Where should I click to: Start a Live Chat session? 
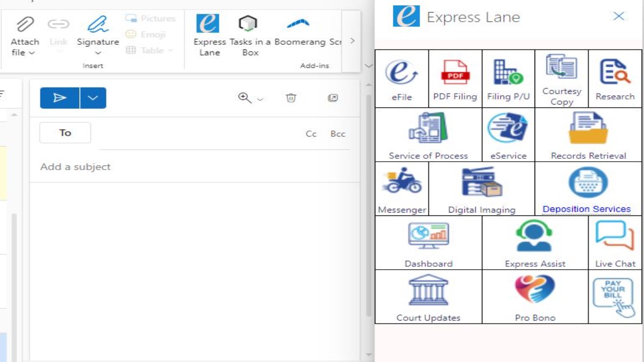[615, 243]
